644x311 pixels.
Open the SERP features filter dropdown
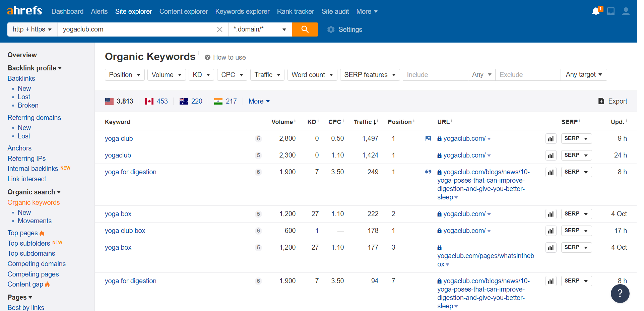coord(370,75)
